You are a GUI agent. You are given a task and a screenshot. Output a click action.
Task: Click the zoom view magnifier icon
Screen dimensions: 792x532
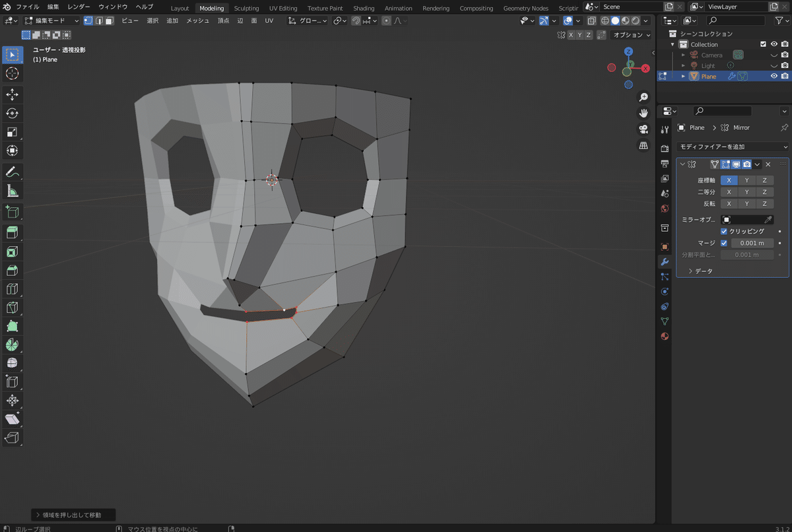tap(643, 97)
